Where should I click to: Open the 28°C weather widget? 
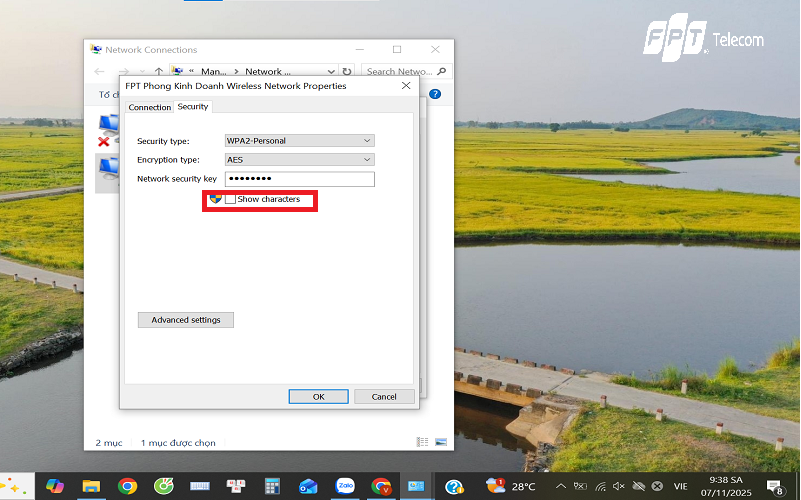(510, 486)
